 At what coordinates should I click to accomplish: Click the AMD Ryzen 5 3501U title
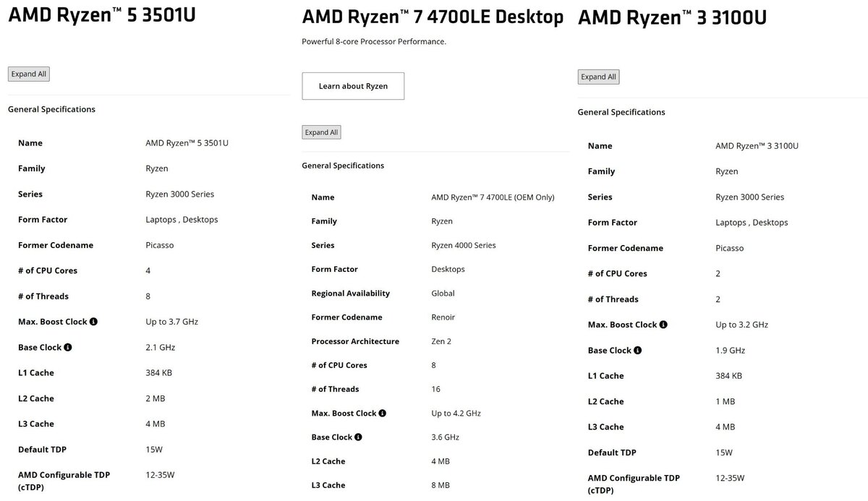pos(102,15)
